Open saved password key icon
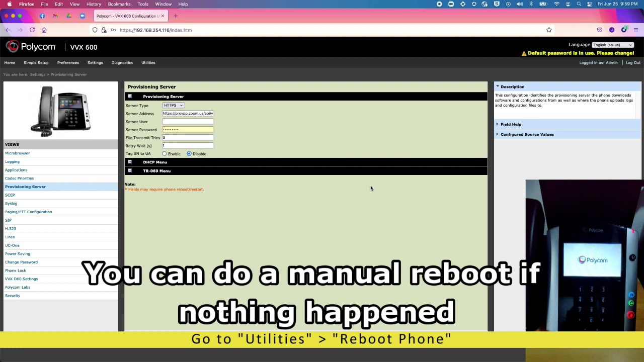The image size is (644, 362). 113,30
